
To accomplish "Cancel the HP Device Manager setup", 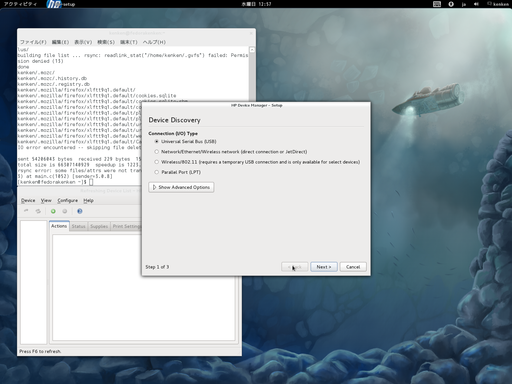I will click(x=353, y=267).
